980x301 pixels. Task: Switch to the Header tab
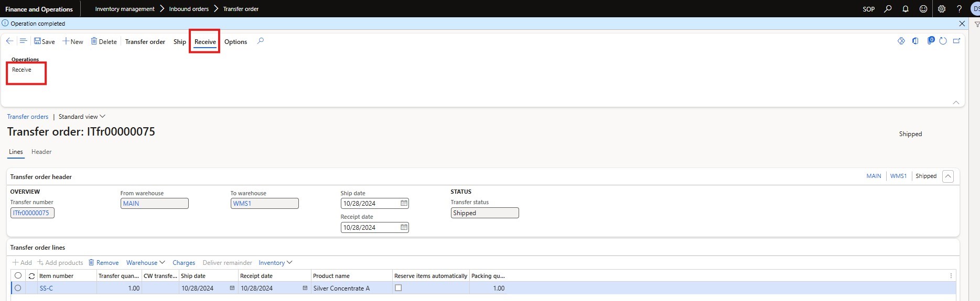(x=41, y=152)
